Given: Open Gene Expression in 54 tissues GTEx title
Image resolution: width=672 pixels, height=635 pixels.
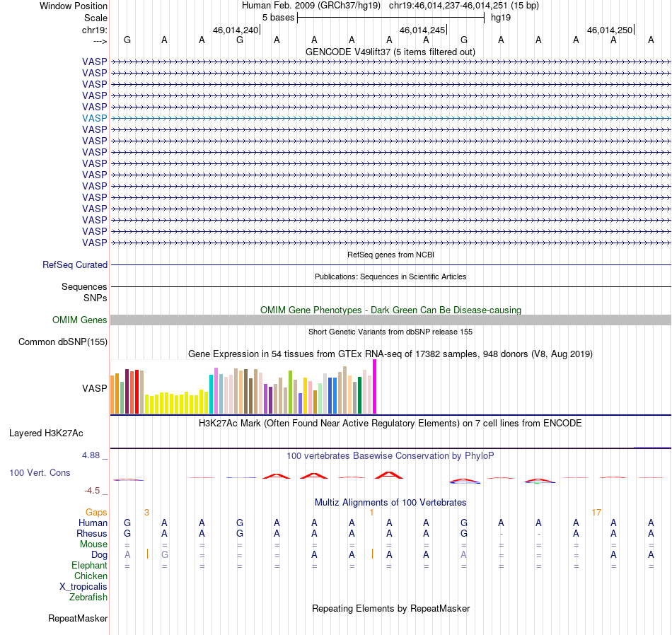Looking at the screenshot, I should pyautogui.click(x=390, y=354).
